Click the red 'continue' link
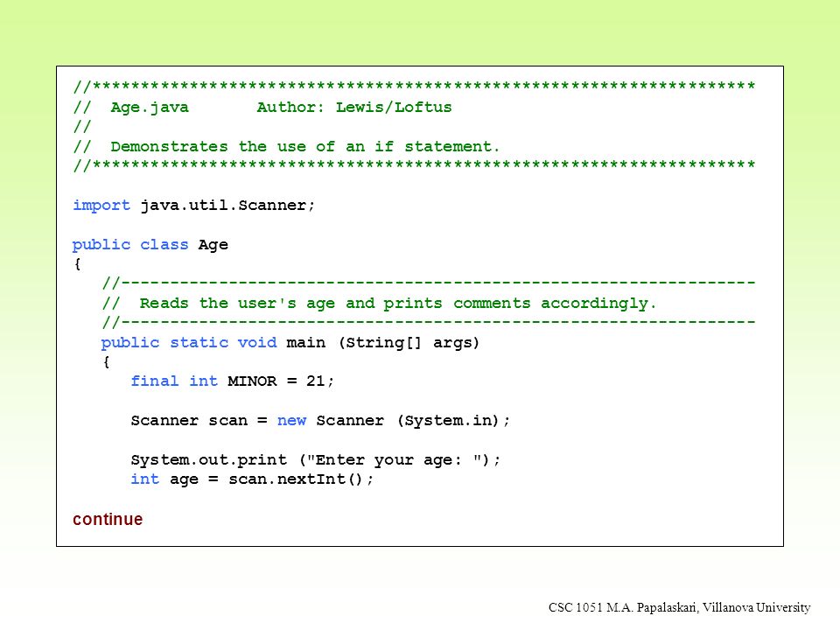This screenshot has height=630, width=840. [x=108, y=519]
